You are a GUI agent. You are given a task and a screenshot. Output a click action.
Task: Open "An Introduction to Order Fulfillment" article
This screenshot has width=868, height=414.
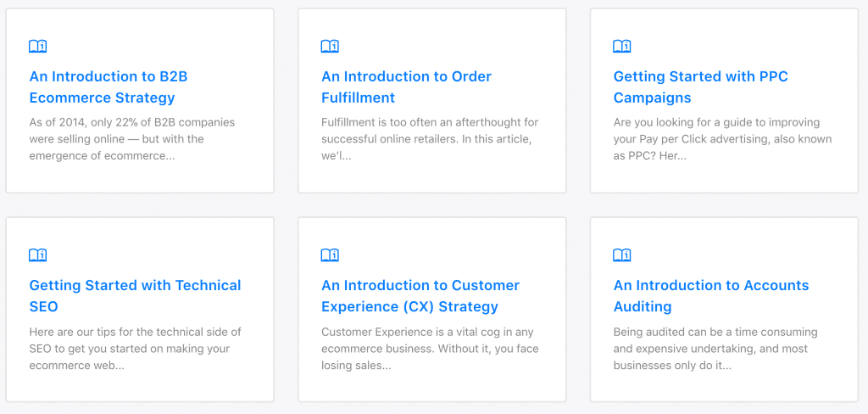click(x=406, y=87)
